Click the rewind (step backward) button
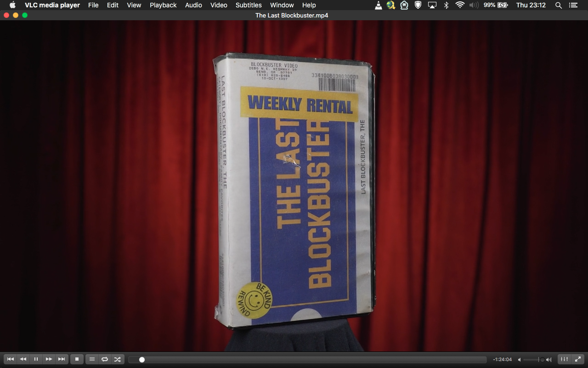The width and height of the screenshot is (588, 368). pos(23,359)
